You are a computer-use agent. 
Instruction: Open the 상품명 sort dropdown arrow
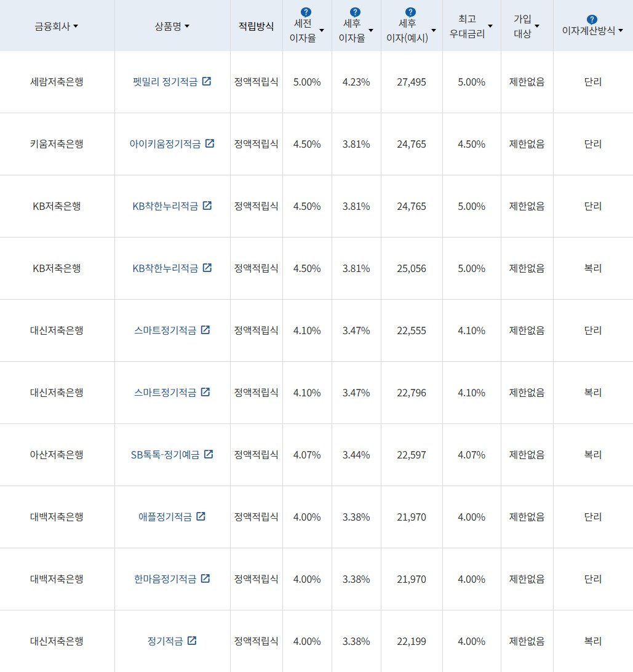coord(188,26)
